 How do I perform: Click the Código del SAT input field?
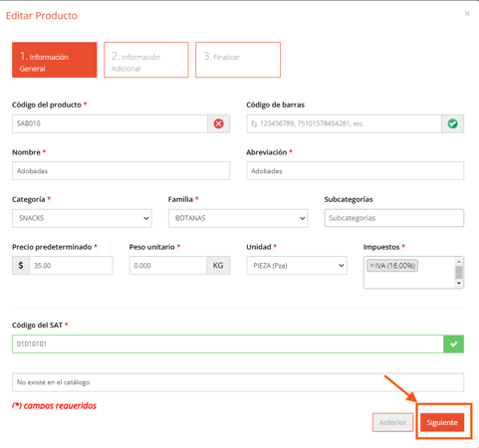pos(228,344)
